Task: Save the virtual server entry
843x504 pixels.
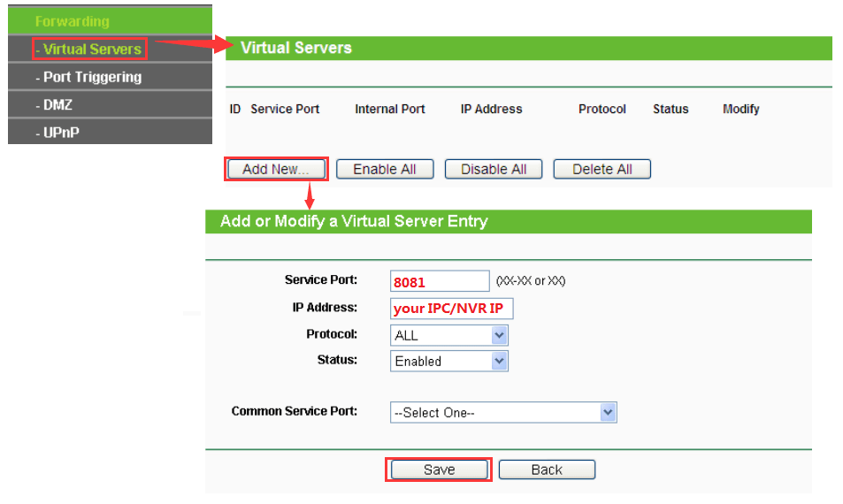Action: [439, 470]
